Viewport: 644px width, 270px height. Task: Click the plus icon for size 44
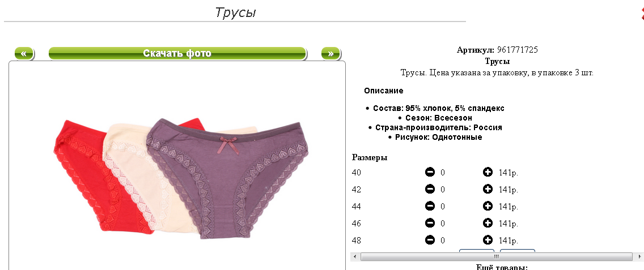coord(488,206)
